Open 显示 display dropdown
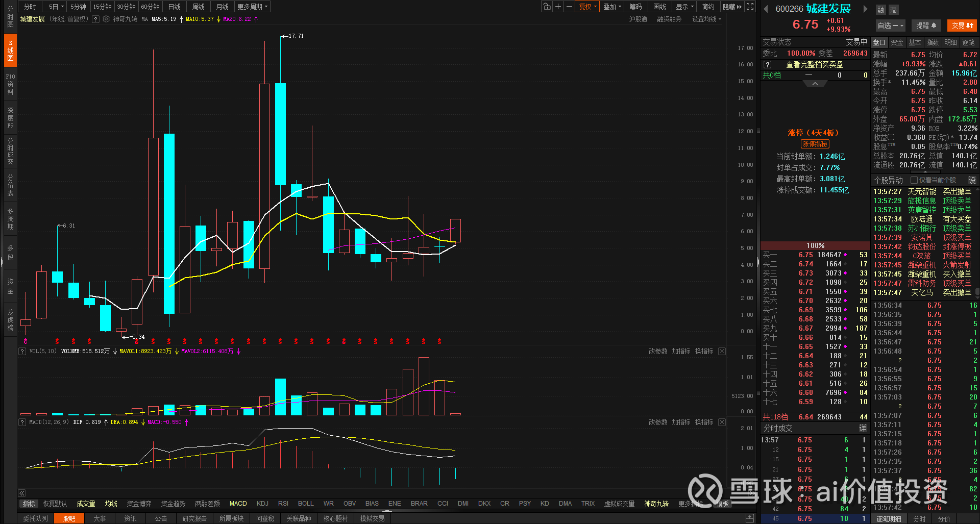980x524 pixels. pyautogui.click(x=684, y=7)
